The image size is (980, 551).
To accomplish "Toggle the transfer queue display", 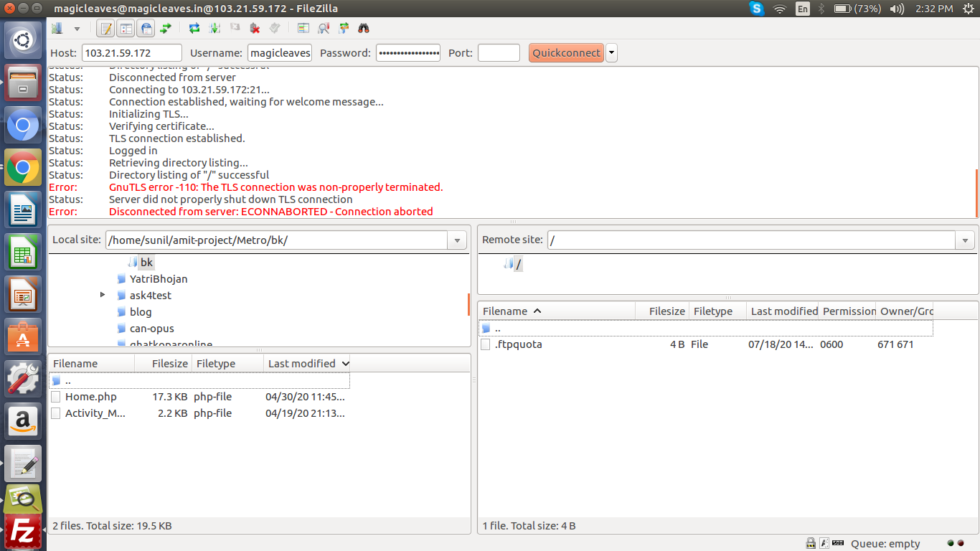I will tap(166, 29).
